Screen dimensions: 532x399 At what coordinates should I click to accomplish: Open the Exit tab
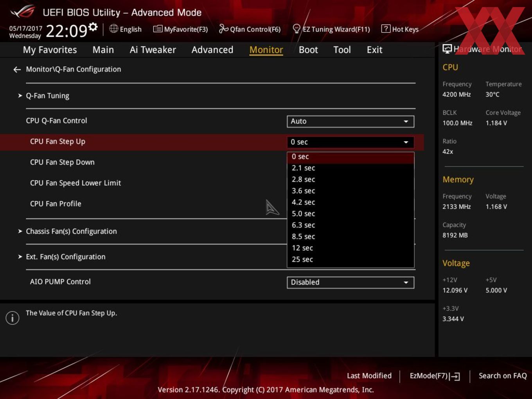pos(374,50)
